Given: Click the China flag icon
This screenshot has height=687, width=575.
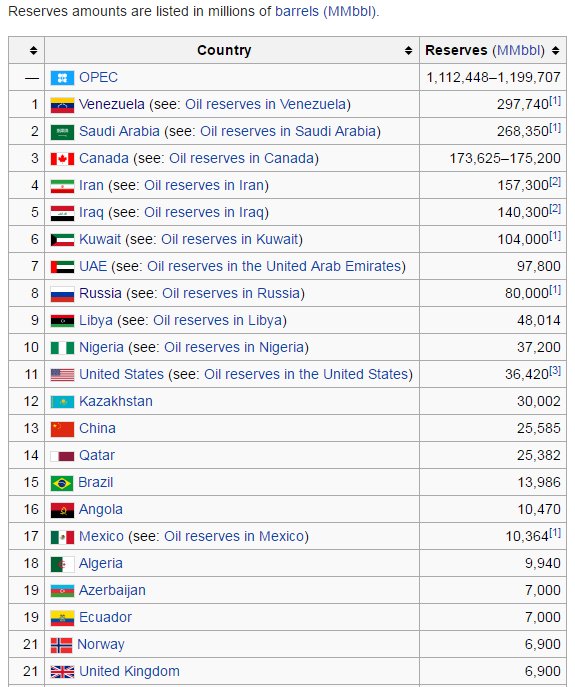Looking at the screenshot, I should [x=62, y=429].
